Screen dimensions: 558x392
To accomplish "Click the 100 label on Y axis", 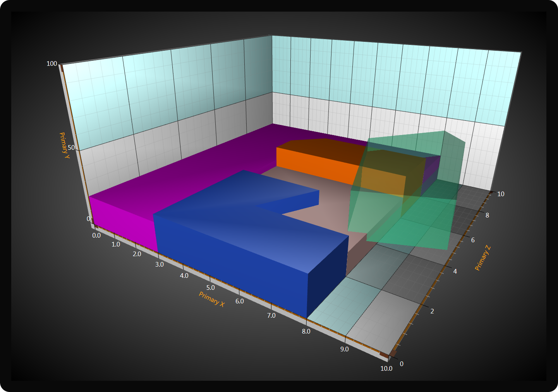I will (52, 63).
